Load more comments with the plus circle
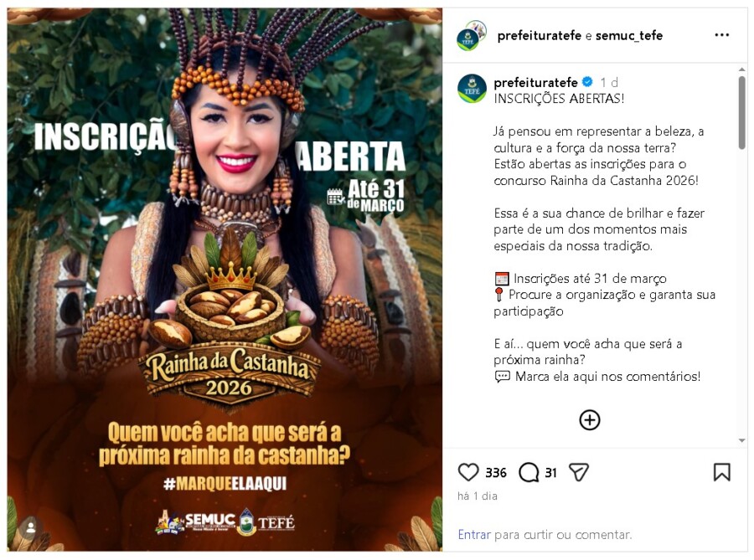The height and width of the screenshot is (560, 754). (x=590, y=419)
